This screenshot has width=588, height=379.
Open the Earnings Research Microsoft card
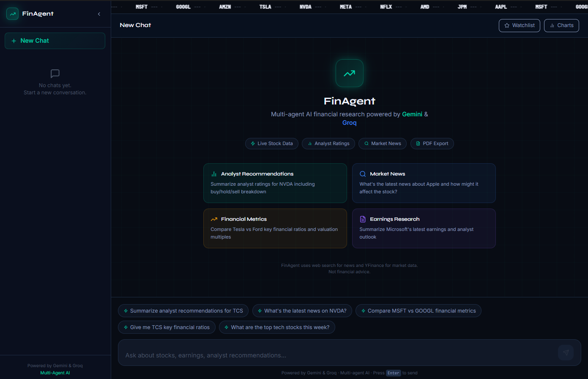pyautogui.click(x=424, y=228)
